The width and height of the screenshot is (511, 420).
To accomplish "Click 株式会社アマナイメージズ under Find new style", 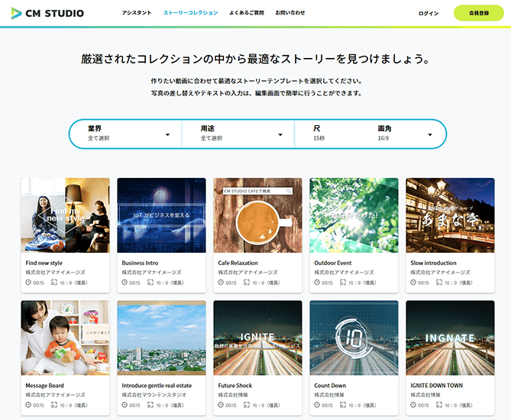I will [x=56, y=273].
